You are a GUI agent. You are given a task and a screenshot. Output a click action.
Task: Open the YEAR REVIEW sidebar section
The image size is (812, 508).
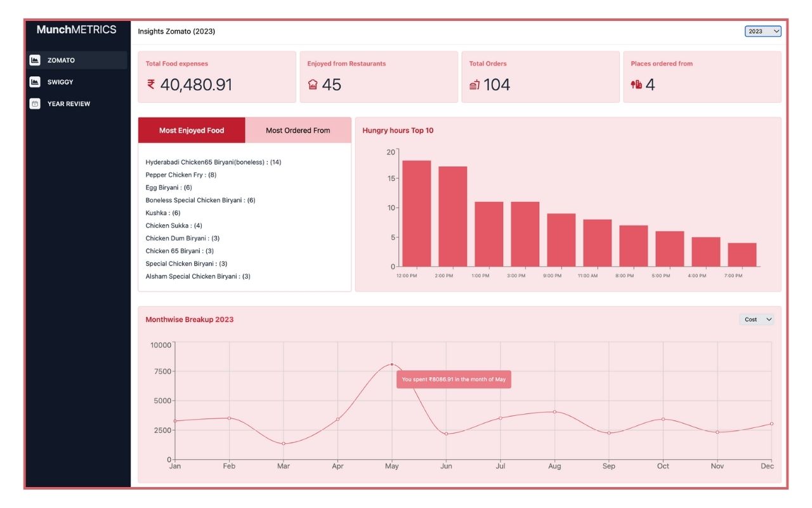[77, 104]
